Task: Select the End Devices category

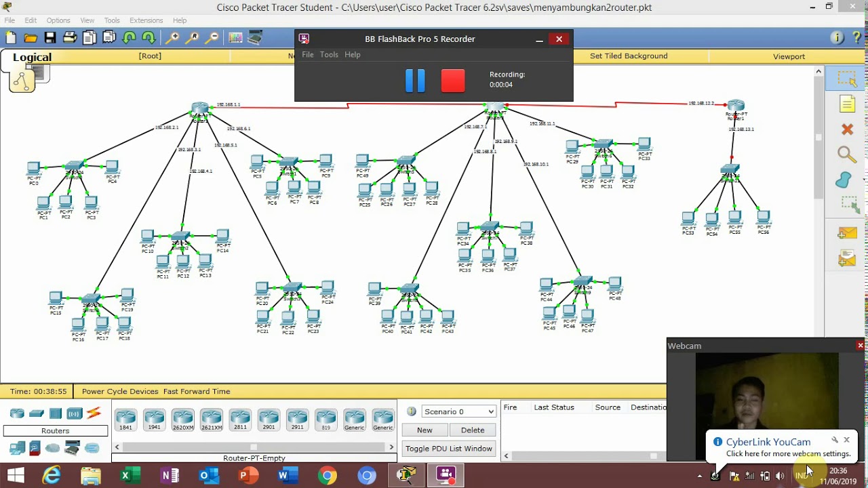Action: coord(17,448)
